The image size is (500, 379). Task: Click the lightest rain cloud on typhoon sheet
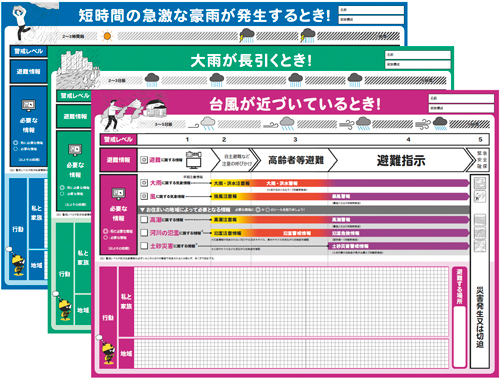[x=208, y=123]
